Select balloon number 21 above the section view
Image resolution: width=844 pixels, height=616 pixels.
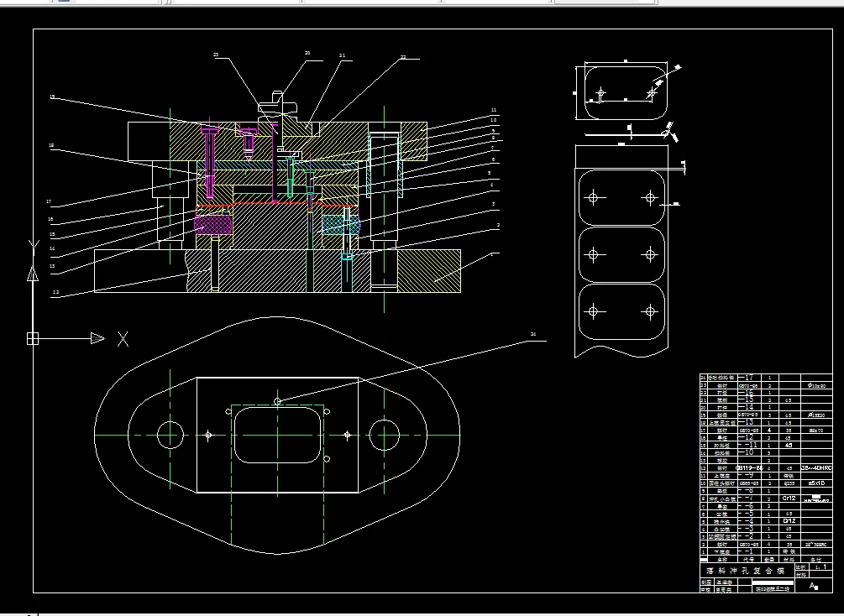click(342, 55)
